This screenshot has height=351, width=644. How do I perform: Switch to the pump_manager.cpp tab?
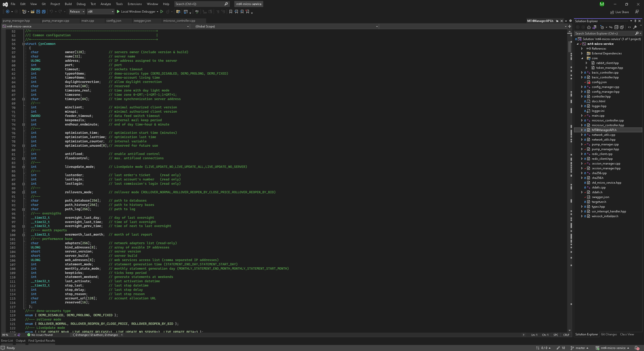[x=56, y=21]
